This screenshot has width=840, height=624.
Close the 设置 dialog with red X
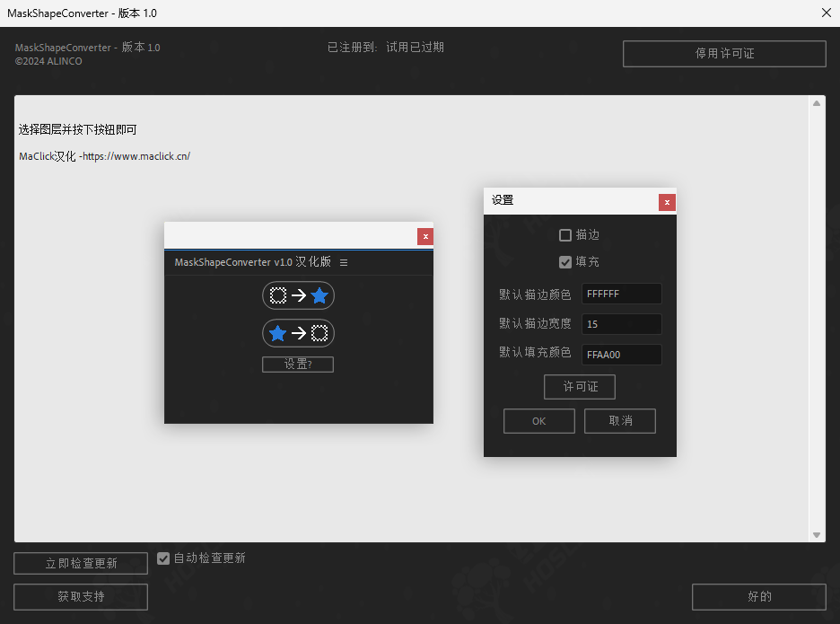[x=667, y=202]
